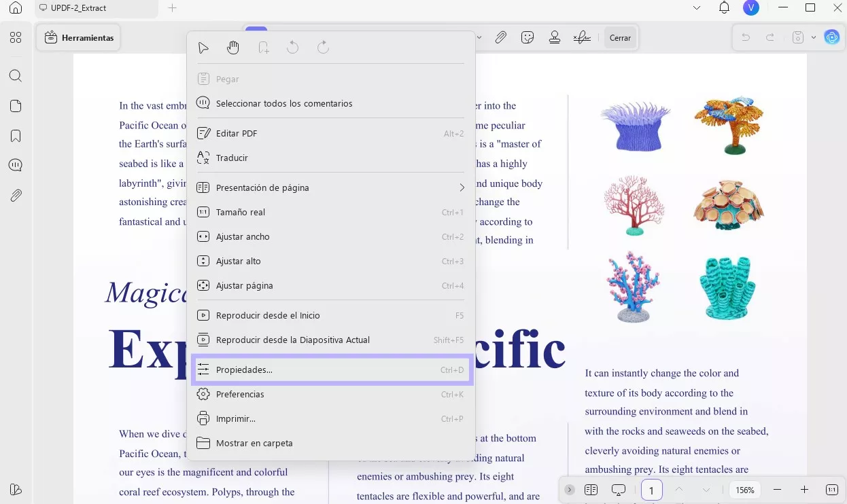The image size is (847, 504).
Task: Click the page number input field
Action: pos(651,490)
